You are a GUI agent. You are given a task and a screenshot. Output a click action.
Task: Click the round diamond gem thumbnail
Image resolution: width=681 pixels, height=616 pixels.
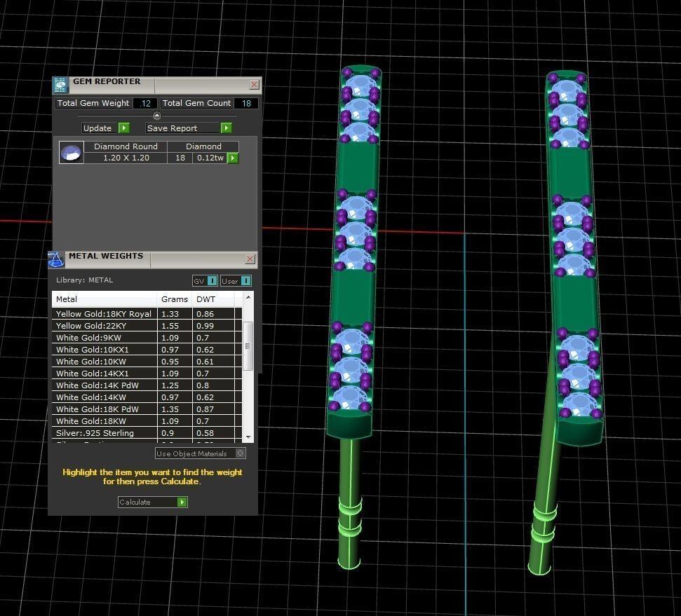point(71,153)
